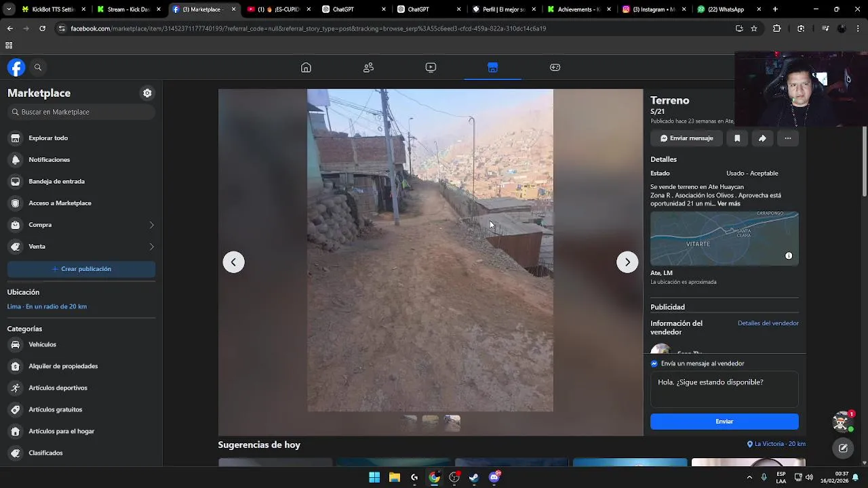Open Facebook search magnifier icon

click(38, 67)
